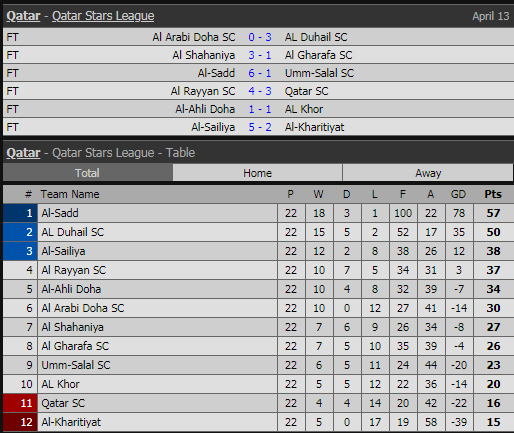Viewport: 514px width, 433px height.
Task: Click the 0 - 3 Al Arabi score
Action: click(x=260, y=37)
